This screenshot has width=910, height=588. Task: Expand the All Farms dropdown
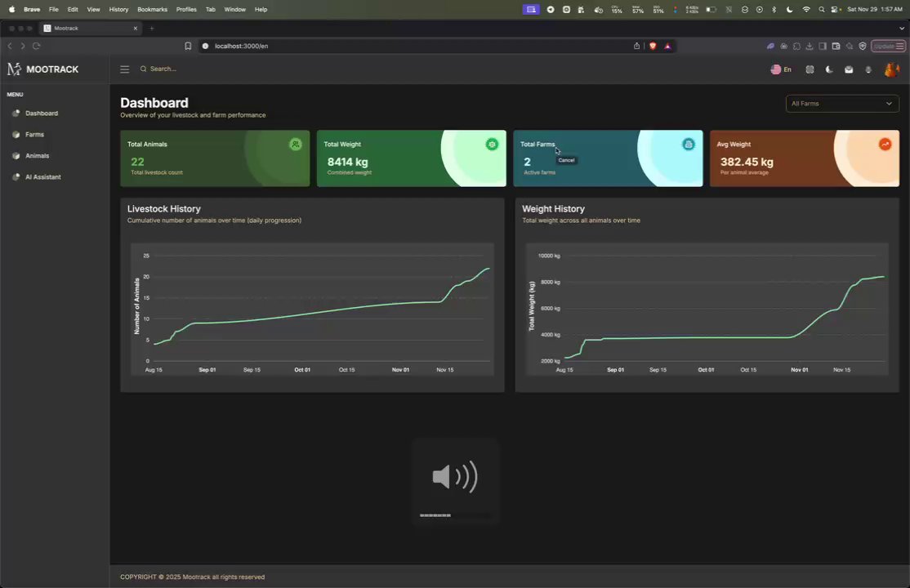(x=842, y=104)
